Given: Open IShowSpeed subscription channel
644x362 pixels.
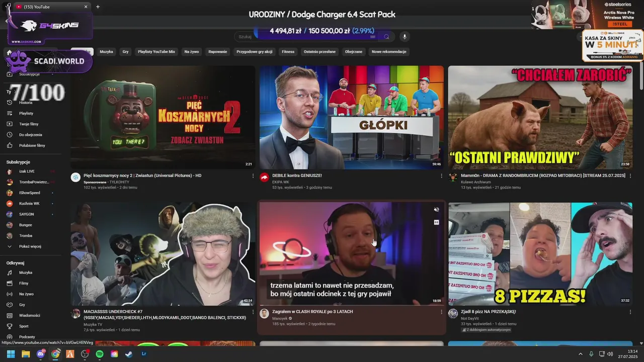Looking at the screenshot, I should [30, 193].
